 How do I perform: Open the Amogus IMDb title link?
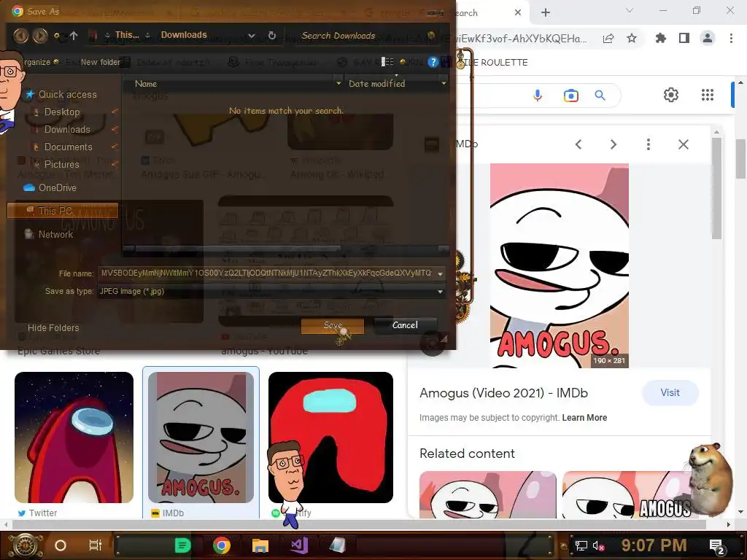pyautogui.click(x=503, y=393)
